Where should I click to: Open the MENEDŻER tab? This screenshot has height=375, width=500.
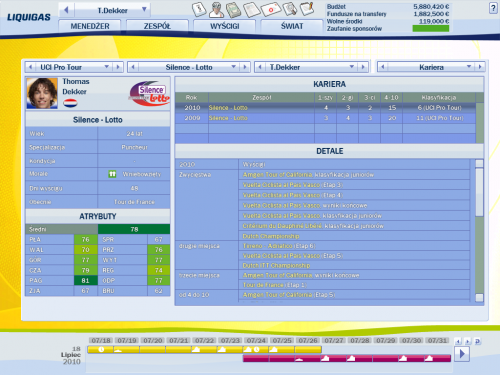click(90, 26)
